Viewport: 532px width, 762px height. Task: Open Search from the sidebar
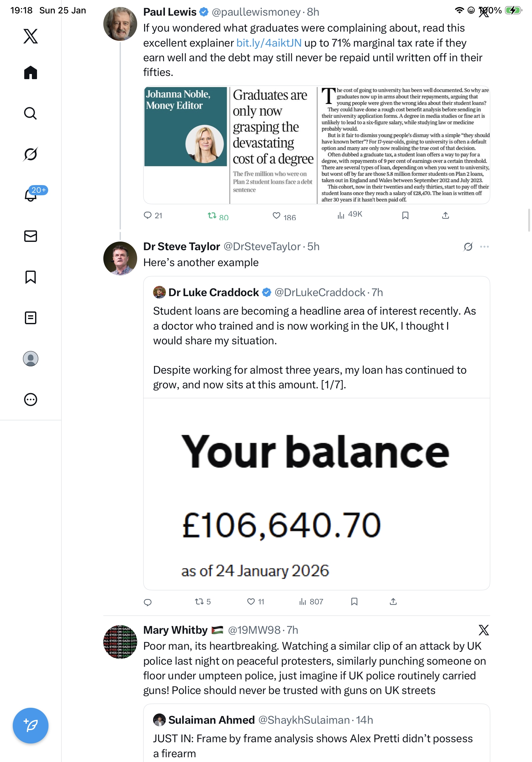[x=31, y=114]
